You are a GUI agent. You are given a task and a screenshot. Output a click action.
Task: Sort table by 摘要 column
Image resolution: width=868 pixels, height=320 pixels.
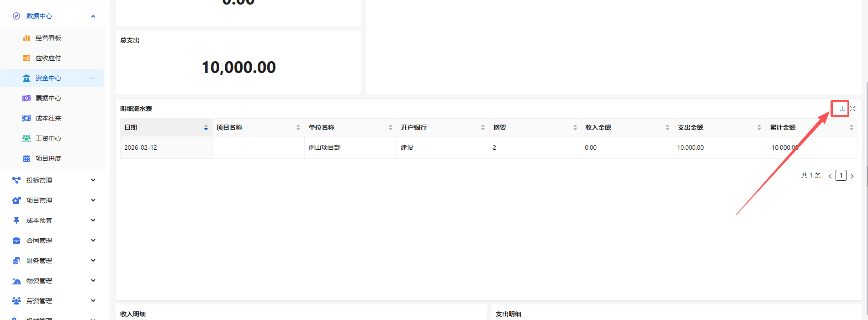575,128
